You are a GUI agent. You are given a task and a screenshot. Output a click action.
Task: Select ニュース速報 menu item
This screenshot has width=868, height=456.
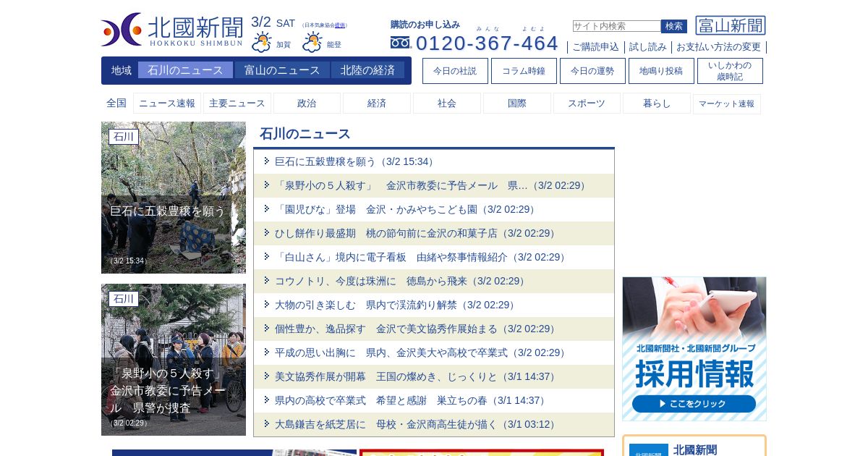(167, 104)
